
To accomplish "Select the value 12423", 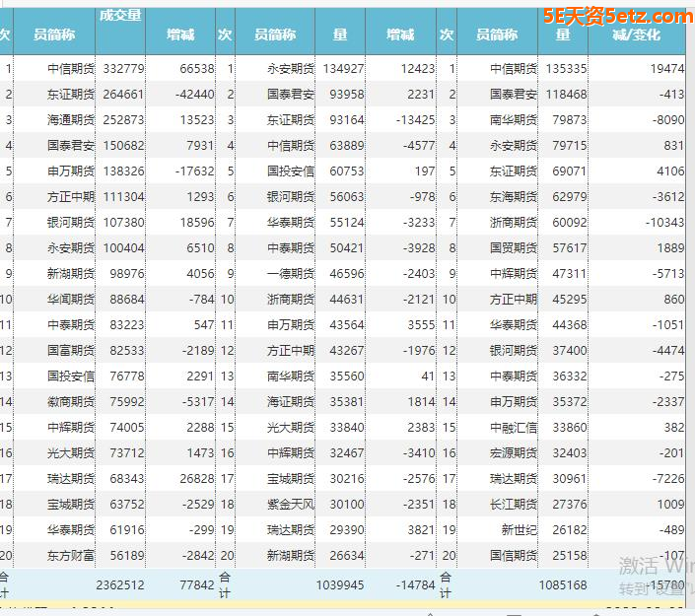I will pos(418,69).
